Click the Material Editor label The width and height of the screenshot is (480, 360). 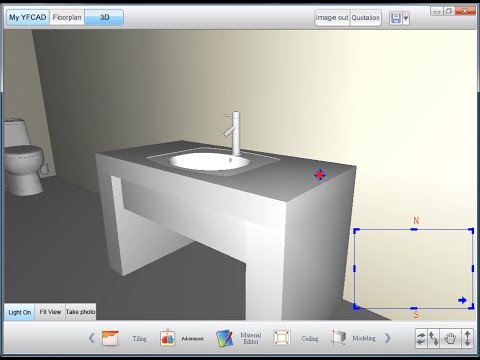coord(251,338)
